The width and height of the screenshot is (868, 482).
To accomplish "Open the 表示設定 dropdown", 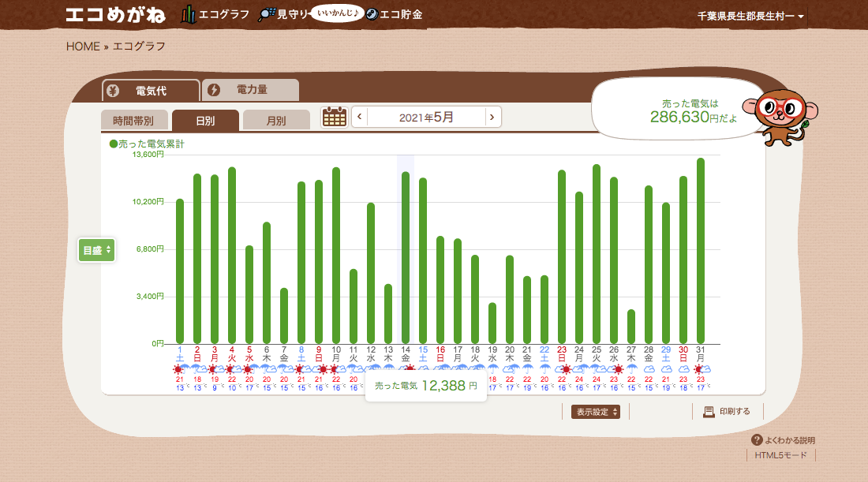I will click(x=596, y=412).
